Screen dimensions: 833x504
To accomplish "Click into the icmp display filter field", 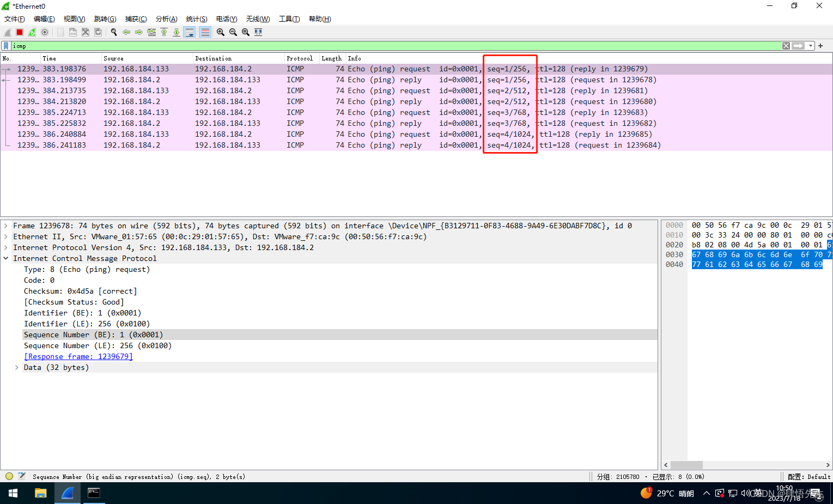I will (x=396, y=46).
